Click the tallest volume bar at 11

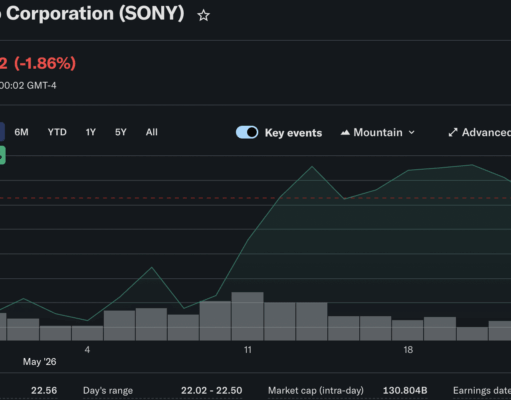click(247, 316)
